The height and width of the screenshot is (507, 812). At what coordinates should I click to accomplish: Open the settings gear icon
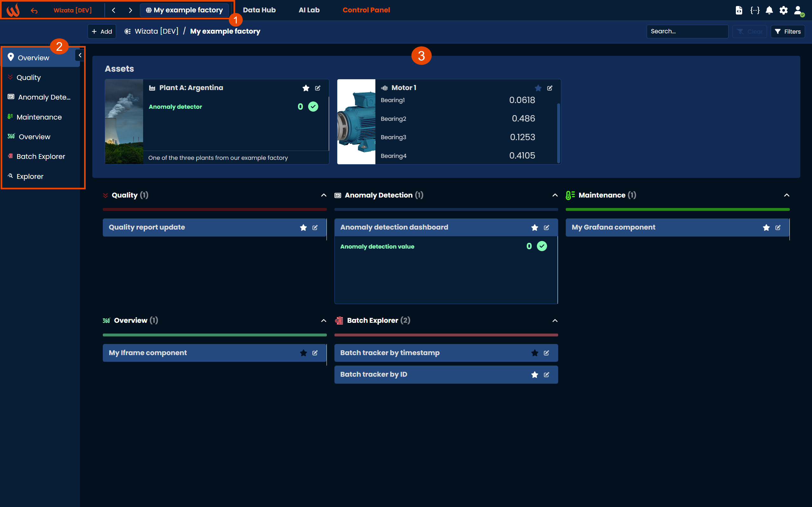(783, 10)
